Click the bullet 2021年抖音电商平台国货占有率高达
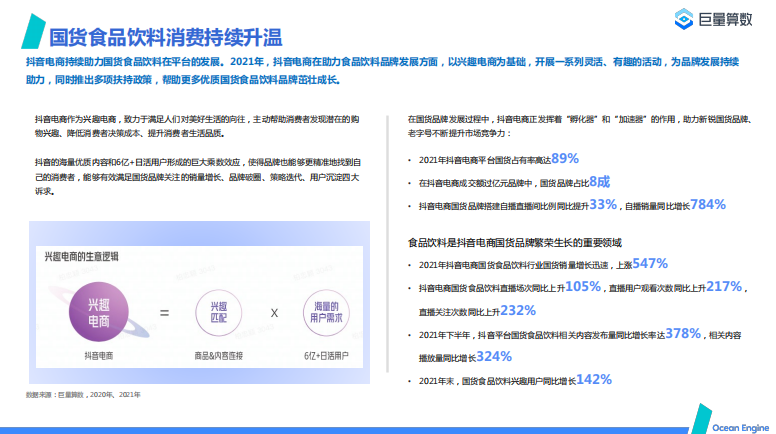The height and width of the screenshot is (434, 776). pos(485,160)
